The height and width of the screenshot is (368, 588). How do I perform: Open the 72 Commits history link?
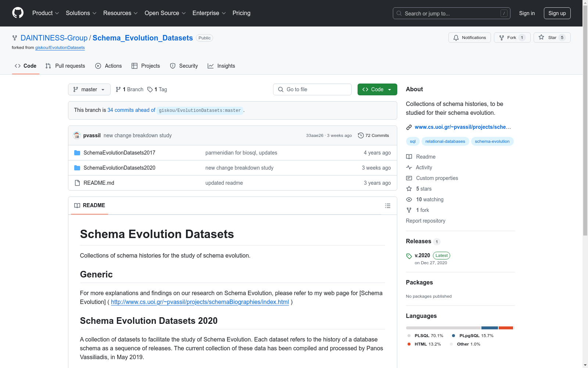pyautogui.click(x=373, y=135)
